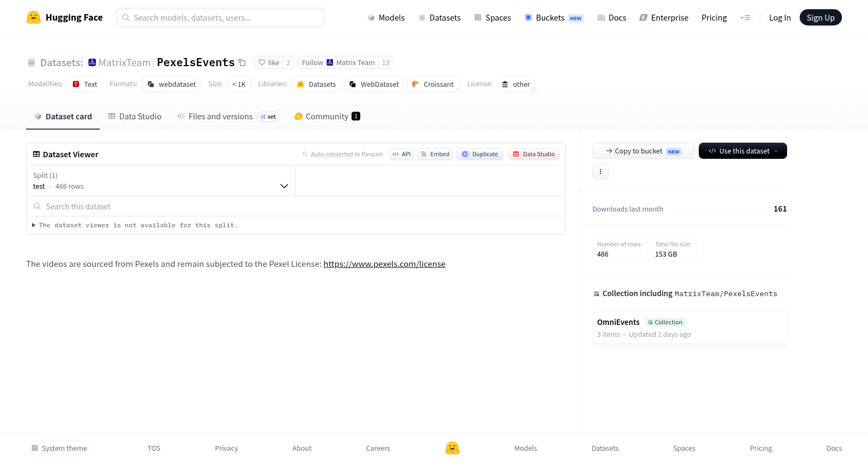The height and width of the screenshot is (467, 868).
Task: Click the Sign Up button
Action: click(820, 17)
